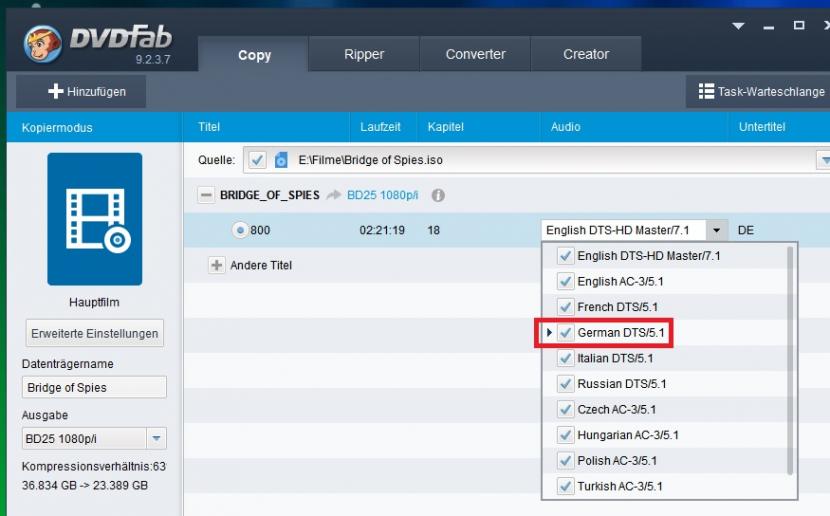Switch to the Ripper tab
Viewport: 830px width, 516px height.
click(x=364, y=54)
